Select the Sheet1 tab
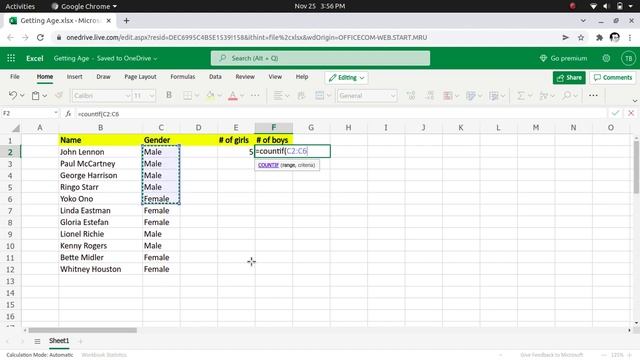The height and width of the screenshot is (360, 640). 59,341
